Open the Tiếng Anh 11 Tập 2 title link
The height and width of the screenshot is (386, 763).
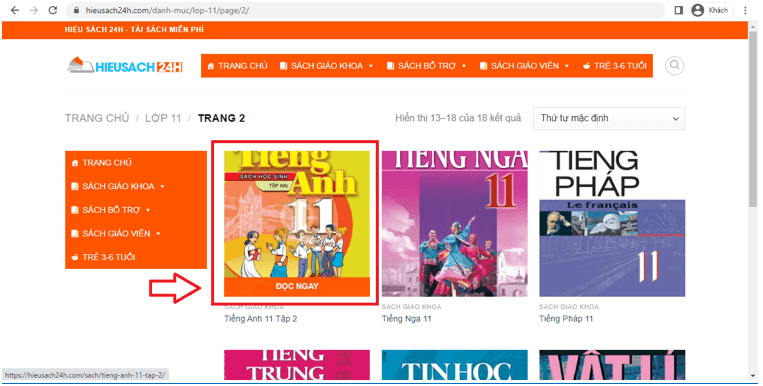[x=260, y=319]
